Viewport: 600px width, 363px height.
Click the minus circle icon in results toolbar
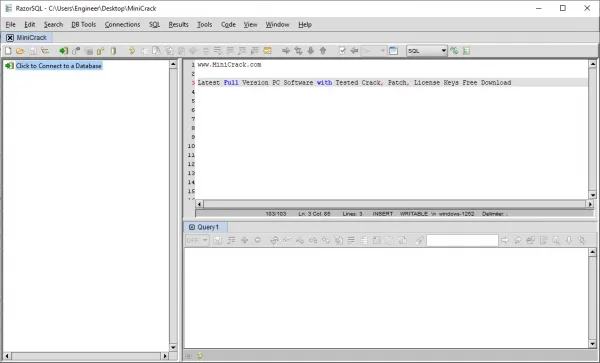(x=258, y=240)
